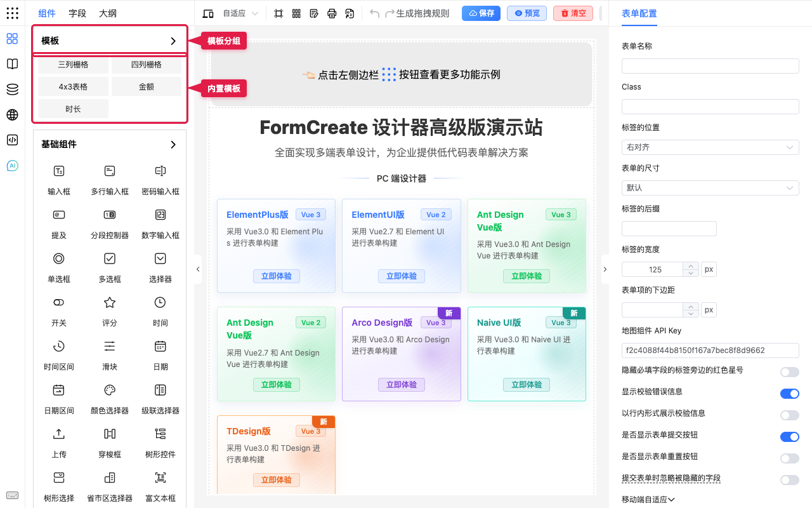The height and width of the screenshot is (508, 812).
Task: Click the redo arrow in toolbar
Action: coord(390,13)
